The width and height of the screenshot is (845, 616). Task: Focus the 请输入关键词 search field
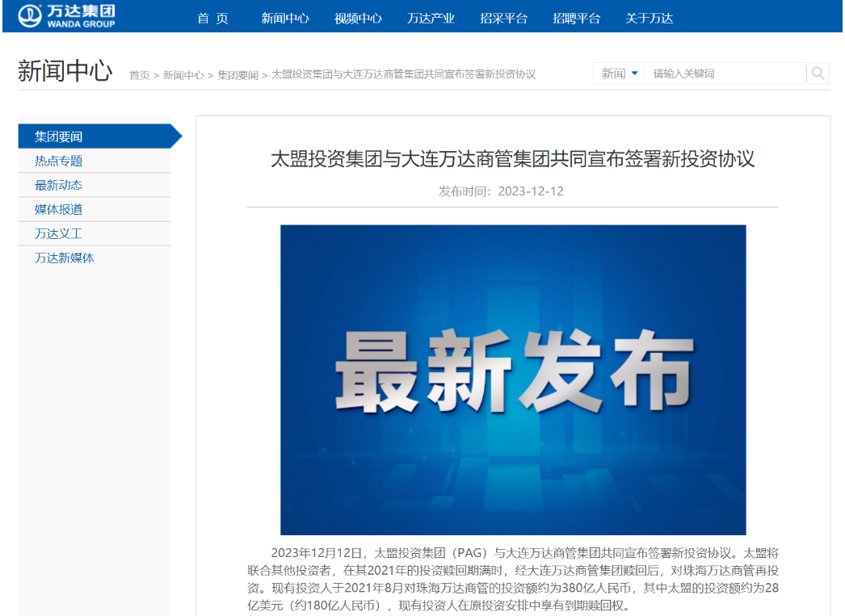coord(725,73)
